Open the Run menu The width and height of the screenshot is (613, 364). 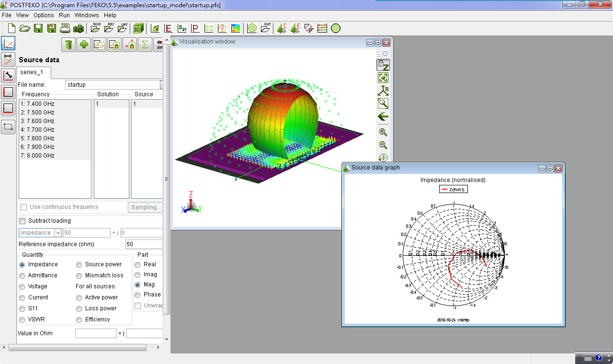[65, 15]
